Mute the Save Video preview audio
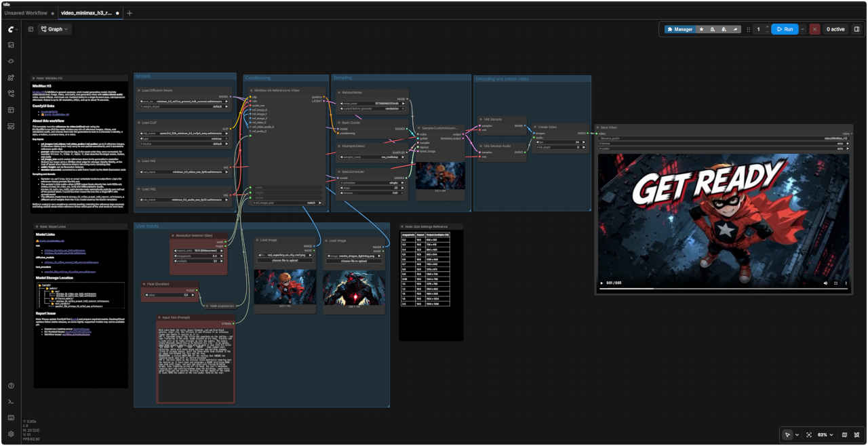Image resolution: width=868 pixels, height=446 pixels. point(825,283)
